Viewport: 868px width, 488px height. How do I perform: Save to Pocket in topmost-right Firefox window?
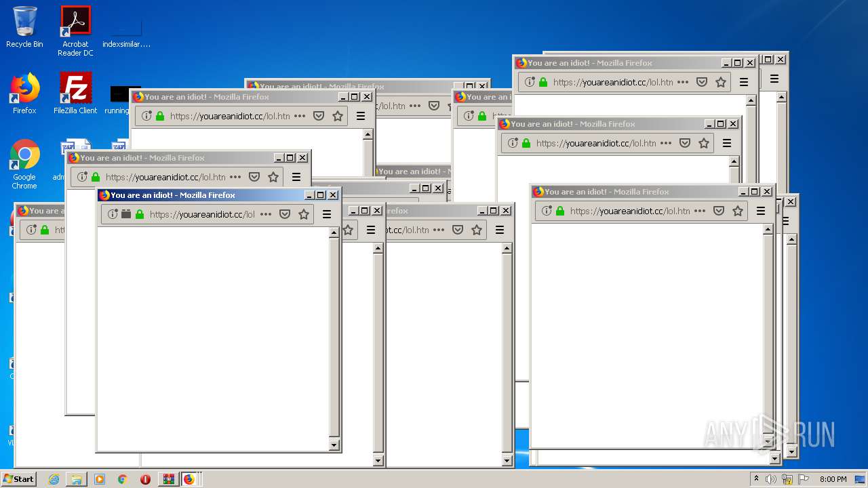[702, 82]
